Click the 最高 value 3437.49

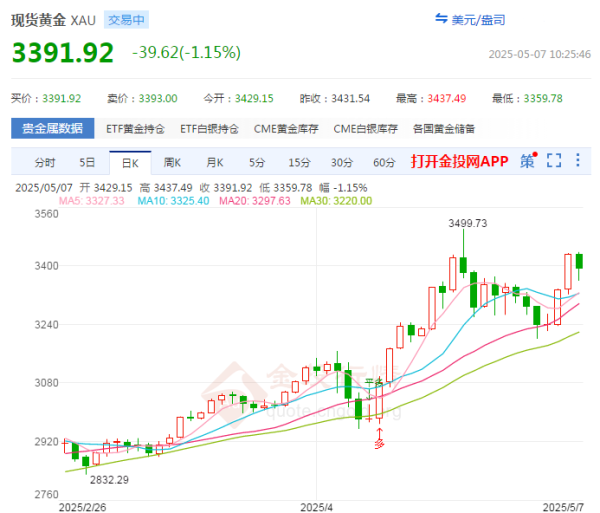[x=447, y=99]
